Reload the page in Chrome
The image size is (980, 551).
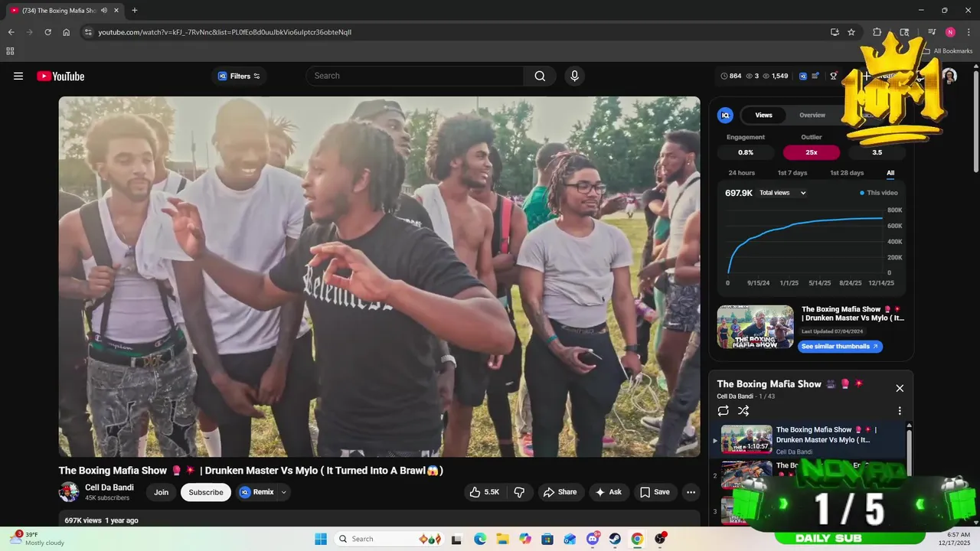47,32
